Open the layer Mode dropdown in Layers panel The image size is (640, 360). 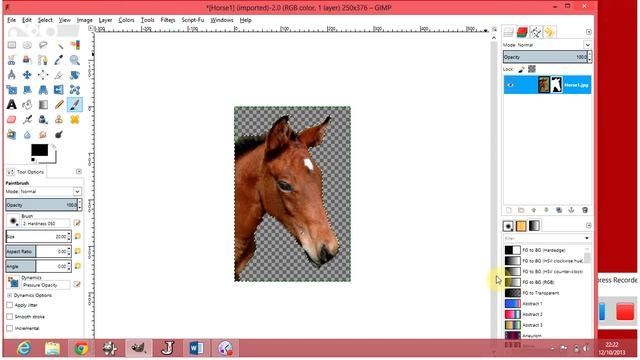[587, 45]
